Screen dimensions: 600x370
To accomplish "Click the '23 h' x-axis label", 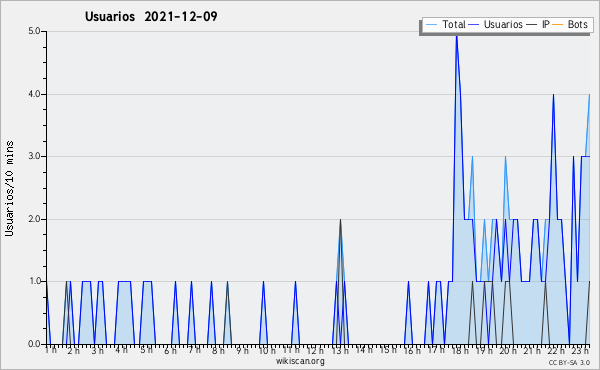I will [x=580, y=351].
